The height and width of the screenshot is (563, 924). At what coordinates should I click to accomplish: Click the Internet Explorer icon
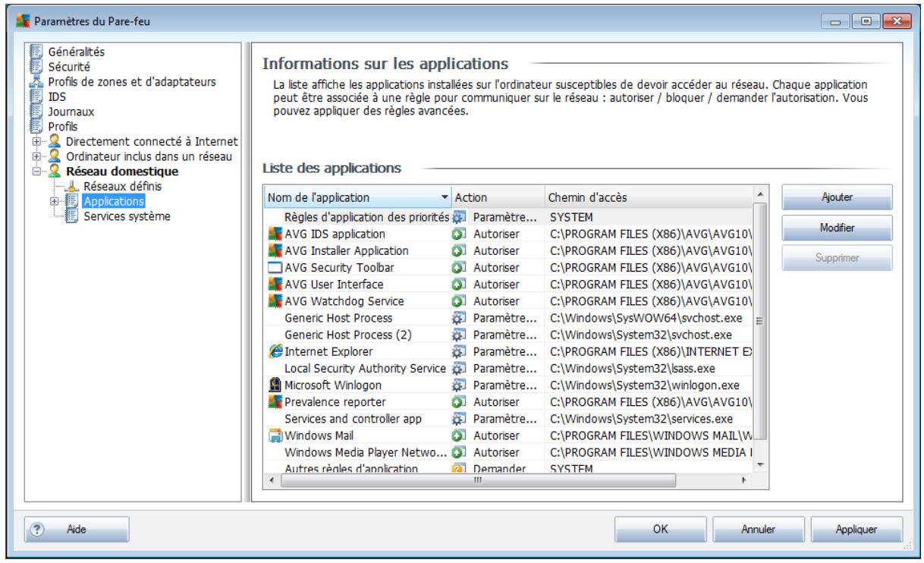(275, 351)
